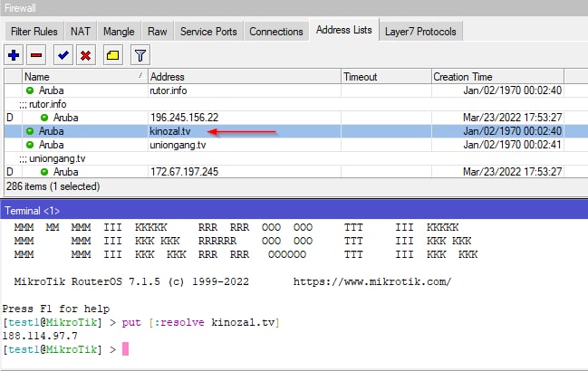Click '286 items (1 selected)' status text
The width and height of the screenshot is (588, 371).
point(53,186)
